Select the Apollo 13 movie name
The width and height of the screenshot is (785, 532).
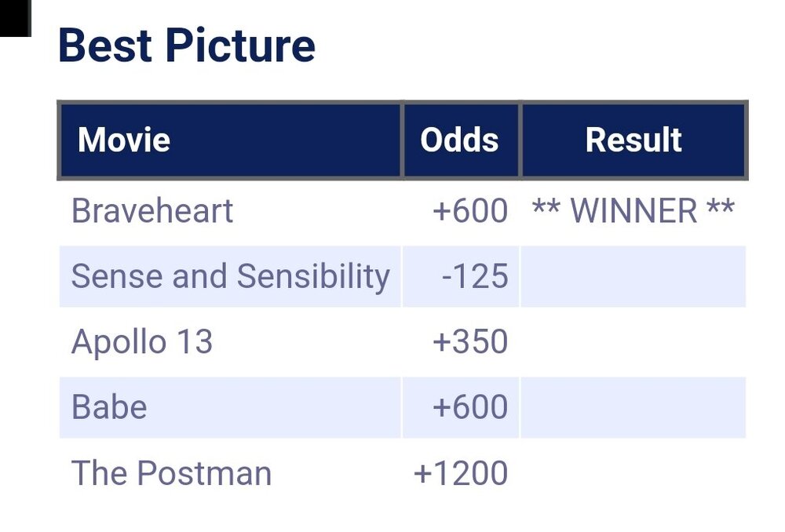142,342
